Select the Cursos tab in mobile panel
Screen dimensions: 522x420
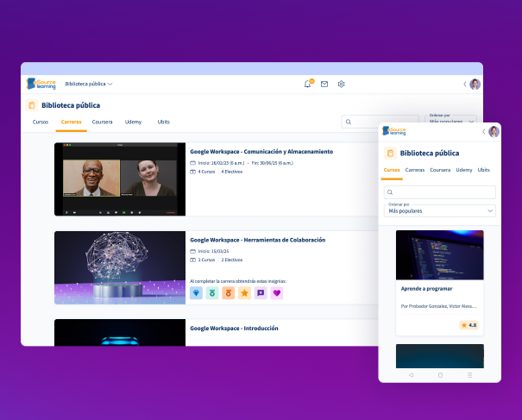[392, 170]
